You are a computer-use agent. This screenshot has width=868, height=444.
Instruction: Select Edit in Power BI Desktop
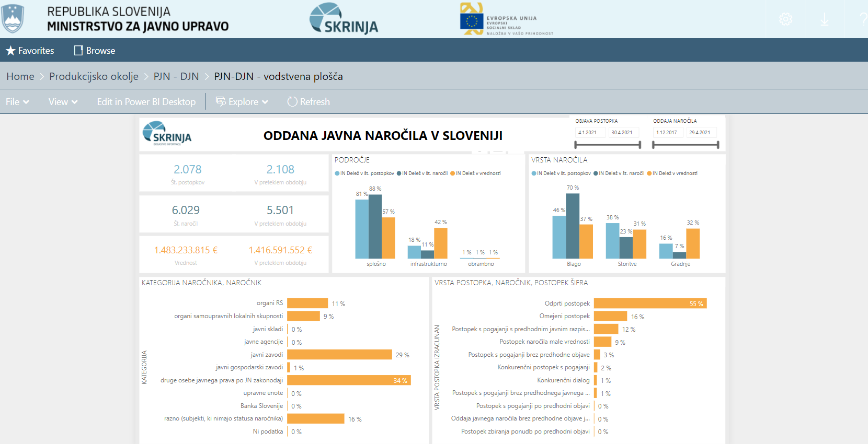coord(146,102)
